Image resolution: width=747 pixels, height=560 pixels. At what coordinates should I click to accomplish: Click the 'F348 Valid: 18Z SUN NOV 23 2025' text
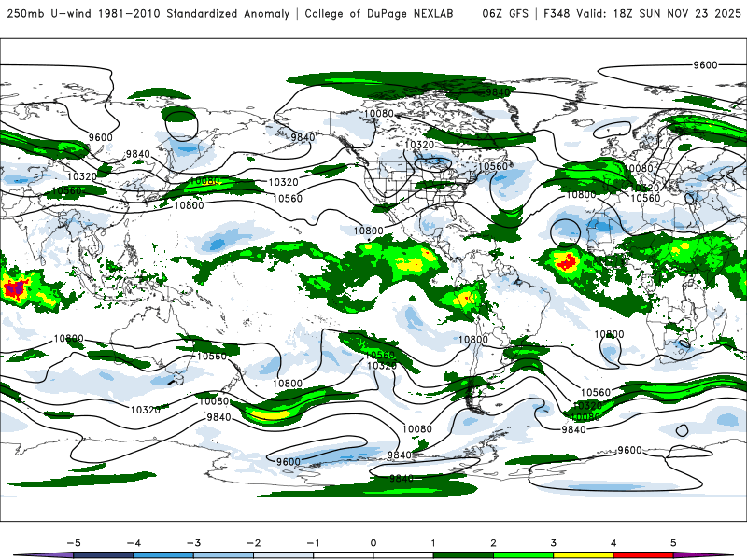(x=641, y=13)
